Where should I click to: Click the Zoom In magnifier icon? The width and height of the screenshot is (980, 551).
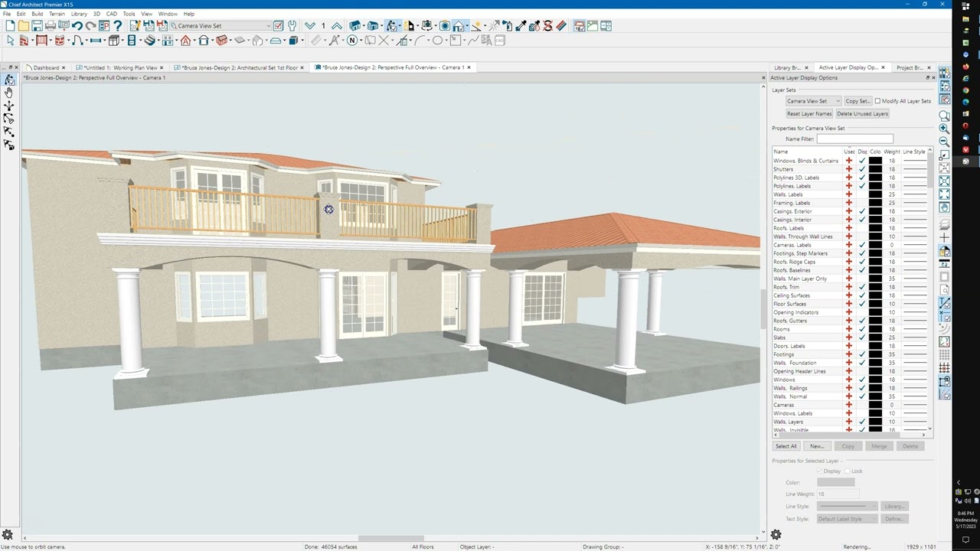[x=944, y=129]
